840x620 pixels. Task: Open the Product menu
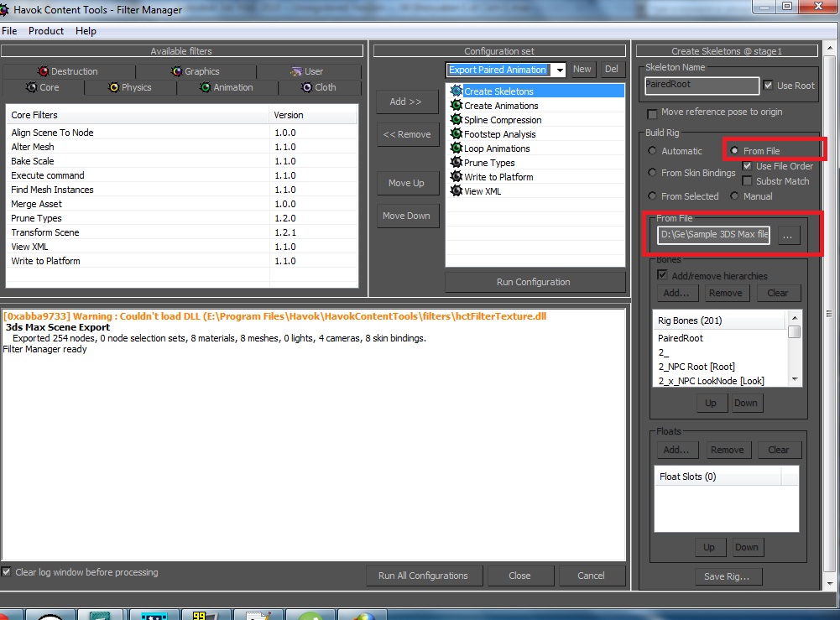coord(46,31)
